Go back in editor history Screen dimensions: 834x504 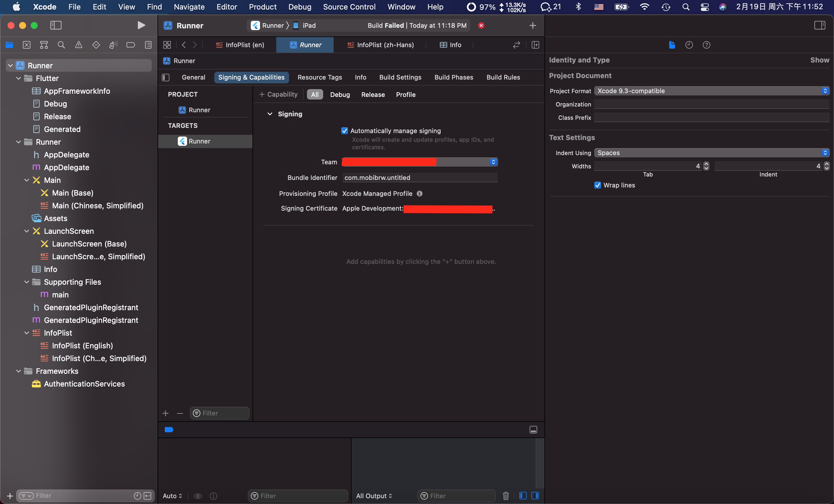click(x=184, y=45)
